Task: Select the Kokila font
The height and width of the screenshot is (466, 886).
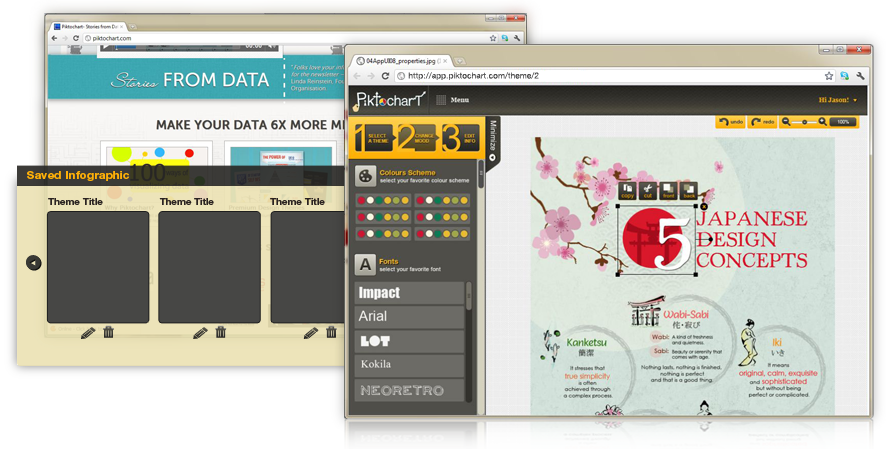Action: tap(409, 365)
